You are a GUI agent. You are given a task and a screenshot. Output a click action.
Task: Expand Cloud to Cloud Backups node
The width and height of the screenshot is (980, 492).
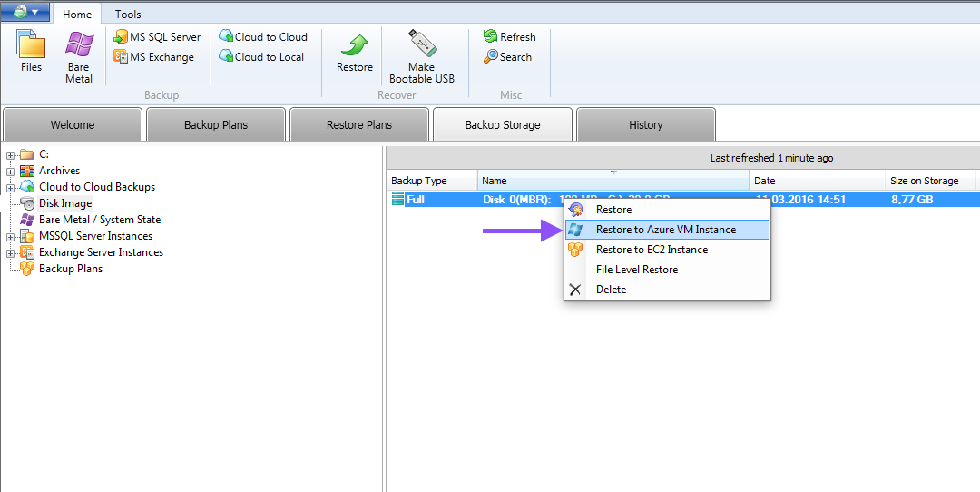pyautogui.click(x=10, y=187)
